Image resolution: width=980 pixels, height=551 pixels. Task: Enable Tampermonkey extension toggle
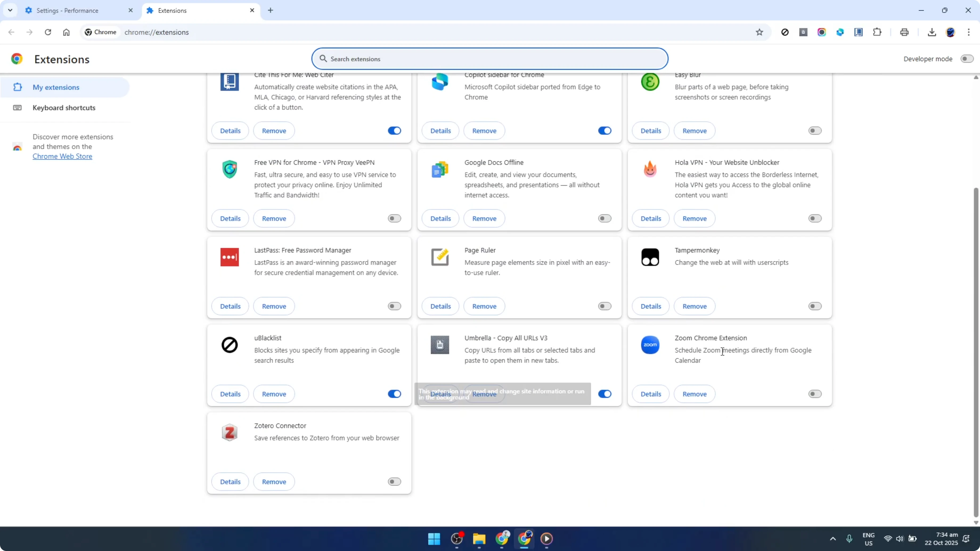(x=815, y=306)
